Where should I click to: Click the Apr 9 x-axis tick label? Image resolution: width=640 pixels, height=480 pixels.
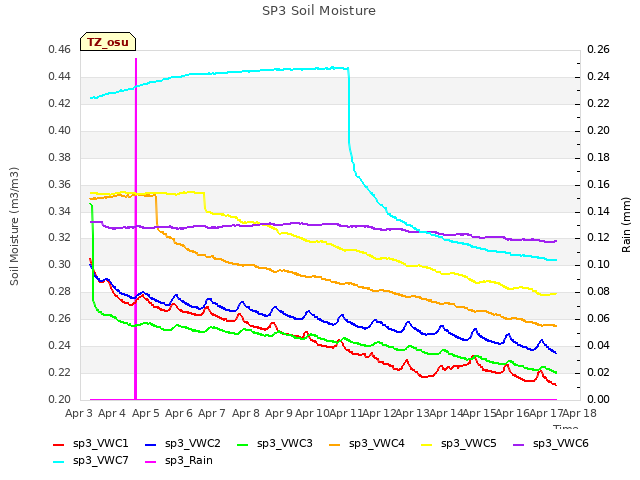(279, 413)
